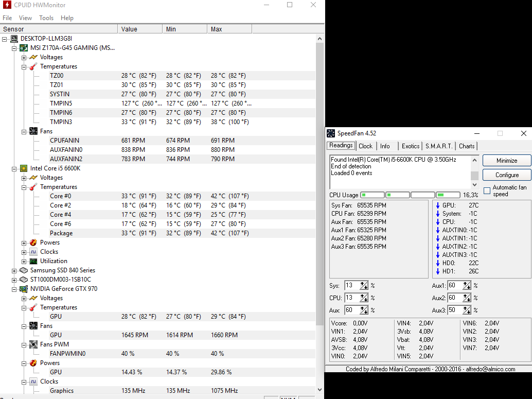Click the GPU Voltages lightning icon
Screen dimensions: 532x399
coord(33,298)
